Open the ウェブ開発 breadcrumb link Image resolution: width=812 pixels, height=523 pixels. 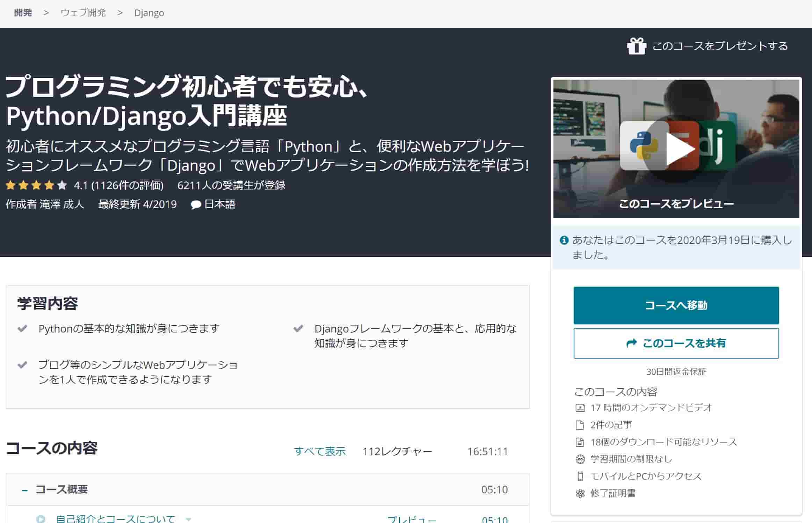click(83, 13)
